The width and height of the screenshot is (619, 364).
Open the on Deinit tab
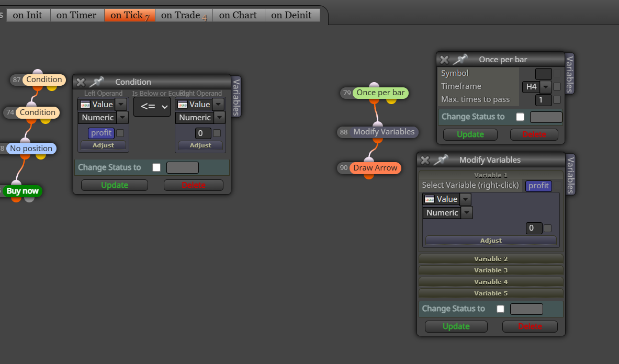tap(291, 15)
